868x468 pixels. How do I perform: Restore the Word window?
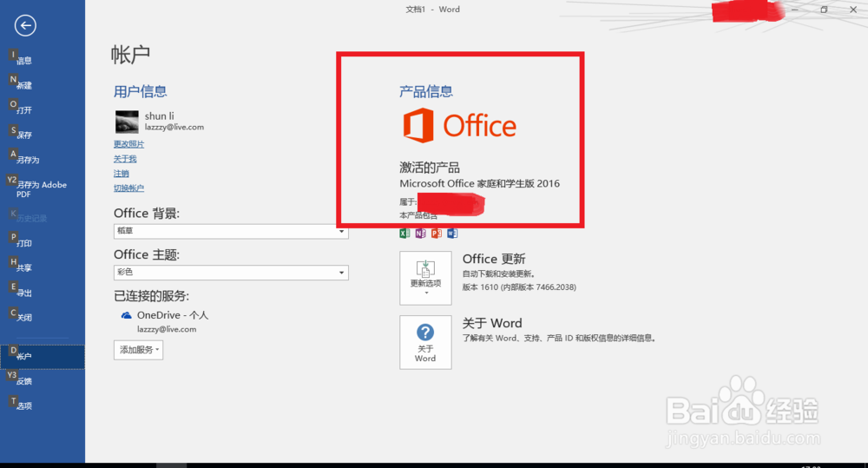click(824, 10)
